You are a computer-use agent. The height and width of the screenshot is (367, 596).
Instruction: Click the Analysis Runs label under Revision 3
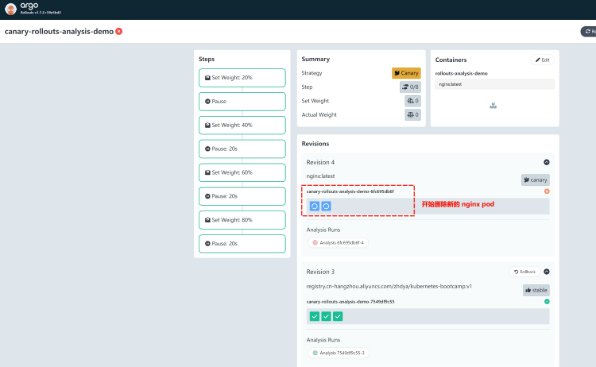pos(323,340)
